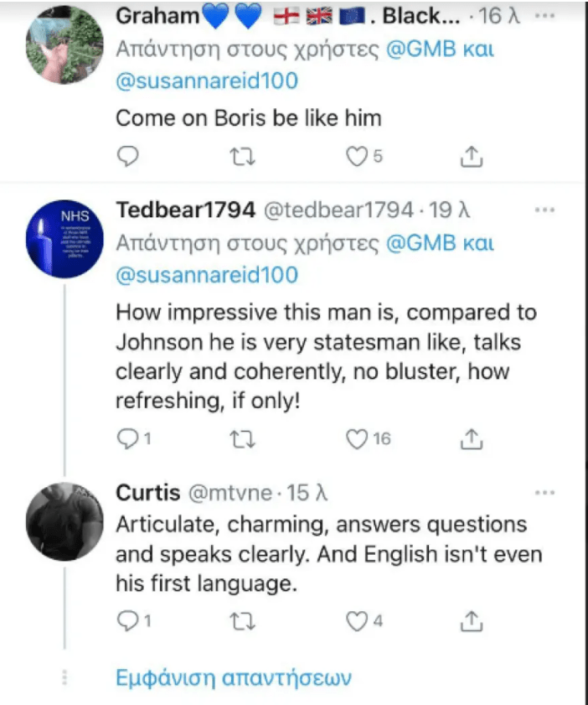Open more options for Tedbear1794's tweet
Viewport: 588px width, 705px height.
pos(544,209)
